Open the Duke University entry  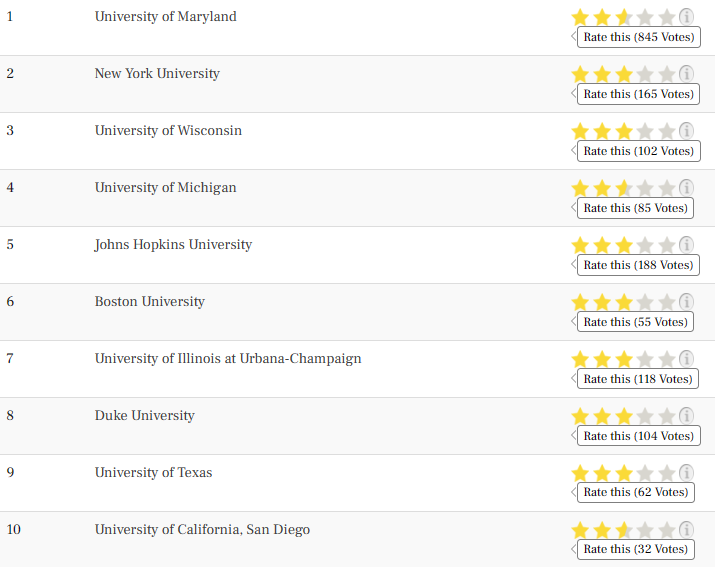144,416
